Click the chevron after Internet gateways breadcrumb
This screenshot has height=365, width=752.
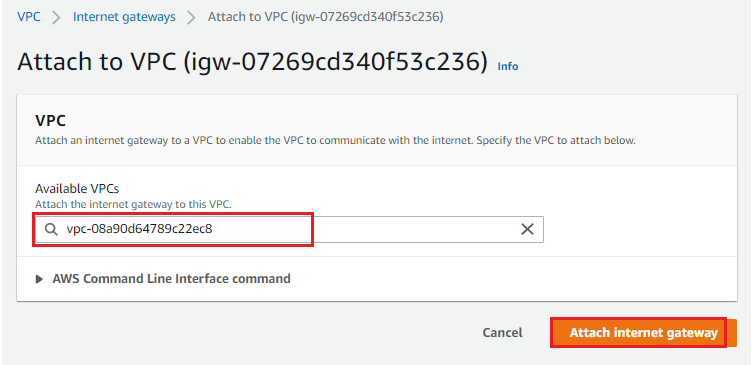(x=191, y=18)
